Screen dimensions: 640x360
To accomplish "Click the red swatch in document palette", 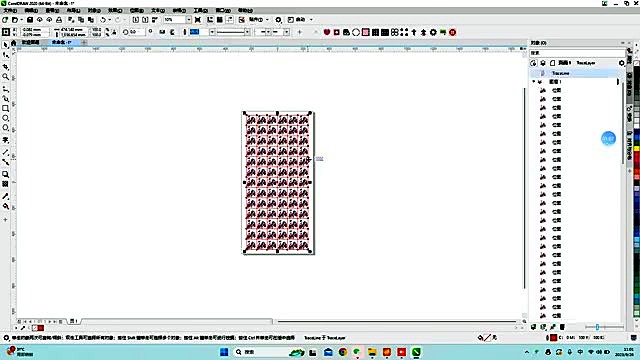I will click(x=41, y=328).
